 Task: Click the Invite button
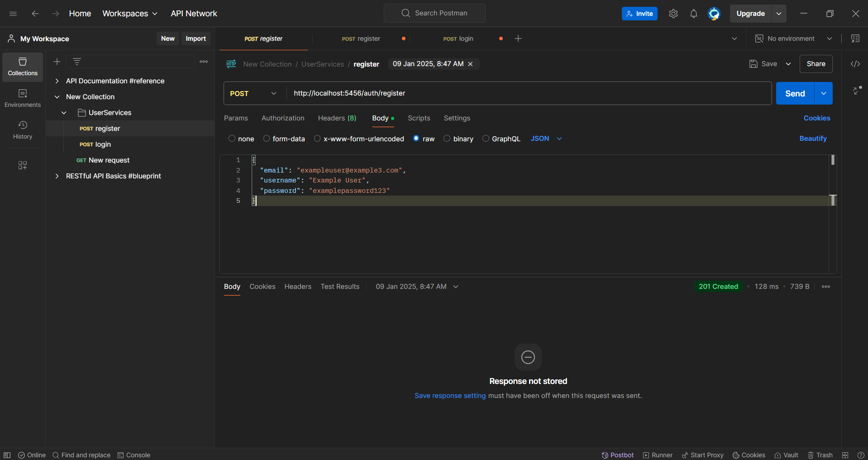[639, 14]
